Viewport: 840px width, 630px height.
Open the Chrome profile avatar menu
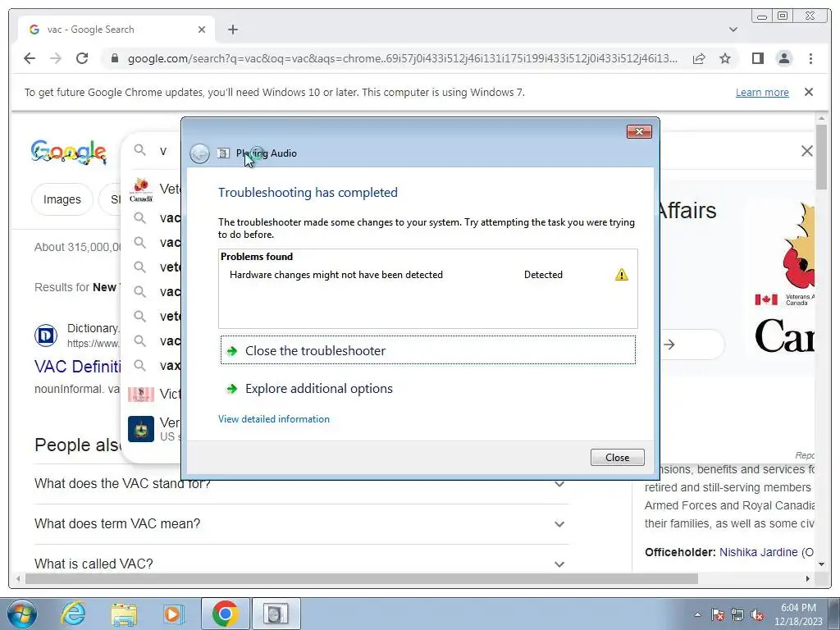coord(784,58)
